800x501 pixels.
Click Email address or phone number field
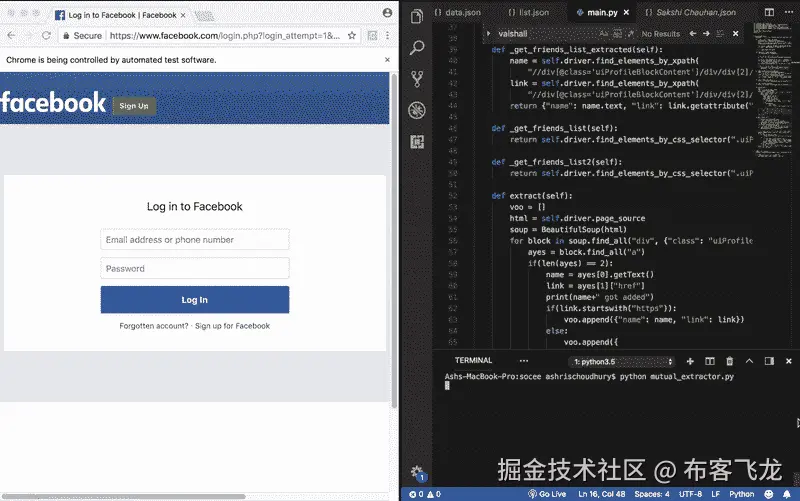(x=195, y=239)
